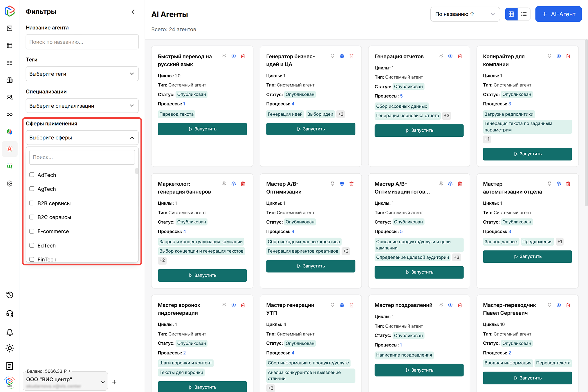Image resolution: width=588 pixels, height=392 pixels.
Task: Toggle the sun theme icon in sidebar
Action: (x=10, y=348)
